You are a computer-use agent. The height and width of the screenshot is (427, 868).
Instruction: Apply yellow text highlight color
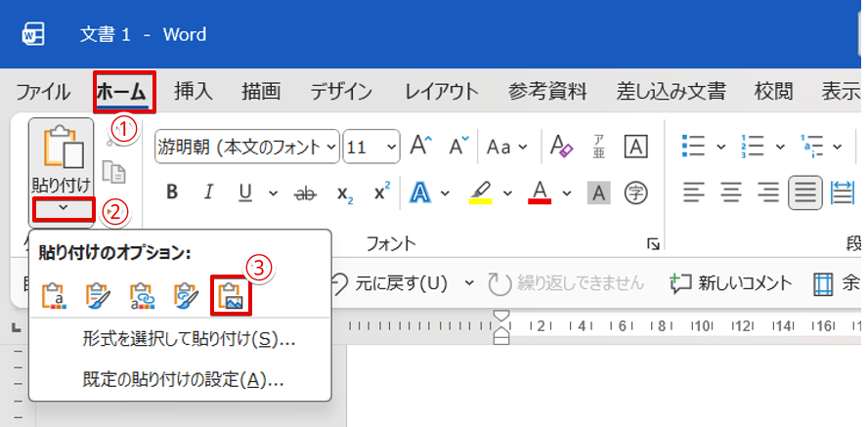tap(481, 192)
